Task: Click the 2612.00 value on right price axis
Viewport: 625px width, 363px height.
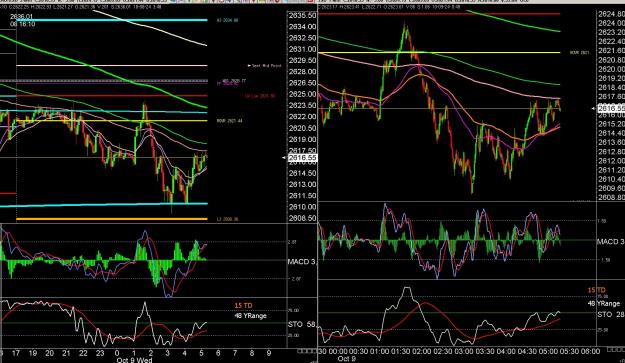Action: (611, 161)
